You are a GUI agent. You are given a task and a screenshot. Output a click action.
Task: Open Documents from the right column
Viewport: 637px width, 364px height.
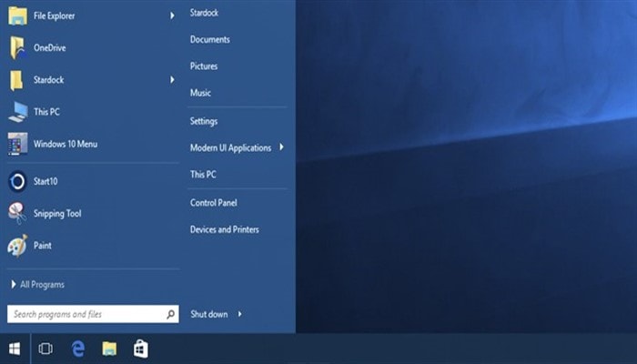click(x=209, y=39)
